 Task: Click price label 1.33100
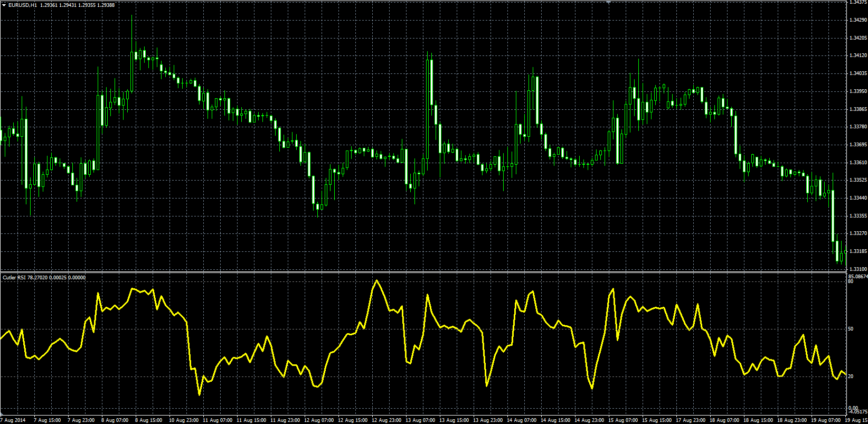click(x=857, y=269)
